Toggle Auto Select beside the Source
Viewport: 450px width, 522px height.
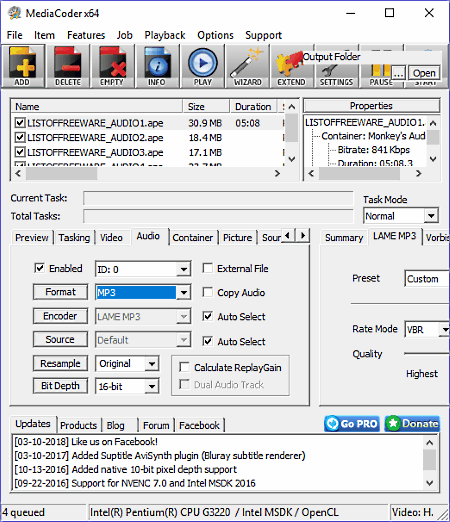point(207,341)
